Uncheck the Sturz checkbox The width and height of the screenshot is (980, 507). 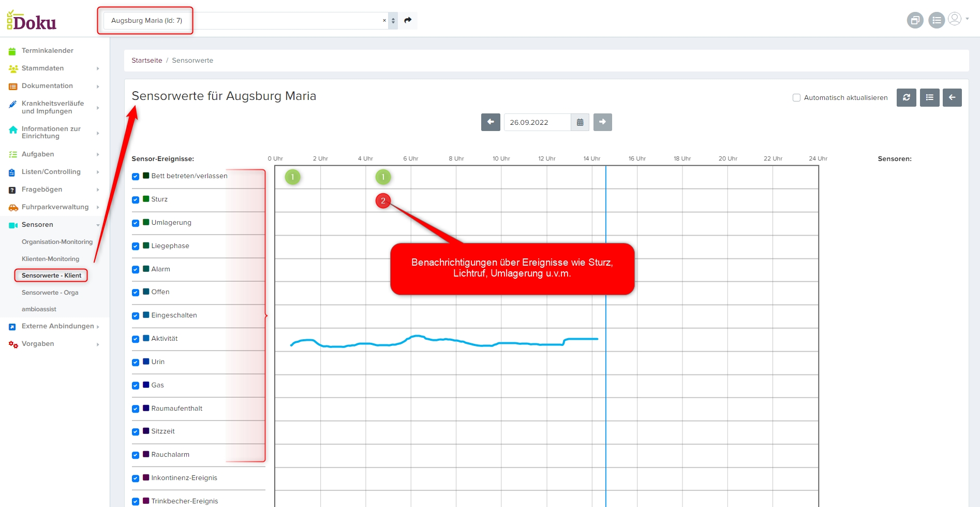tap(136, 200)
